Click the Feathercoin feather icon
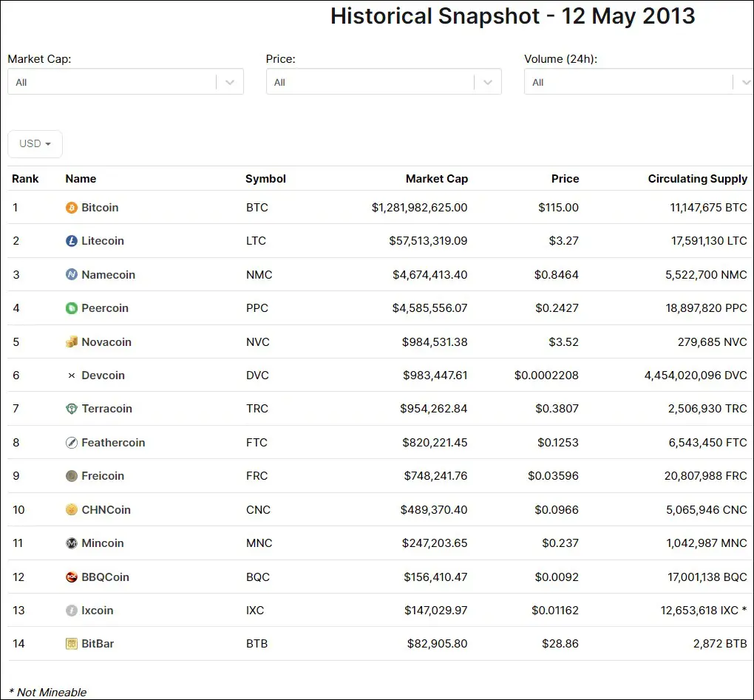 coord(71,442)
